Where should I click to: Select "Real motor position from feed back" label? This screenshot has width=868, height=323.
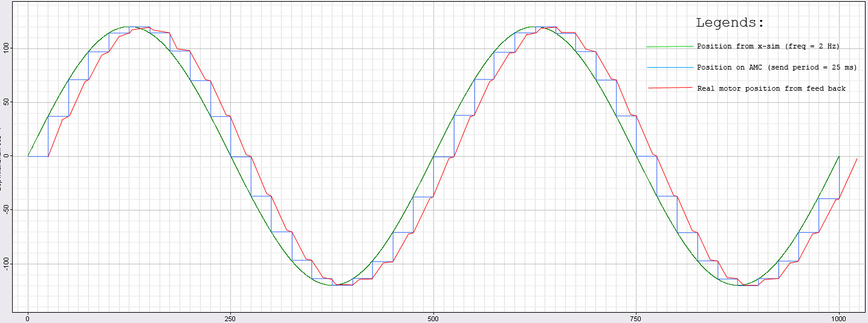click(x=771, y=88)
